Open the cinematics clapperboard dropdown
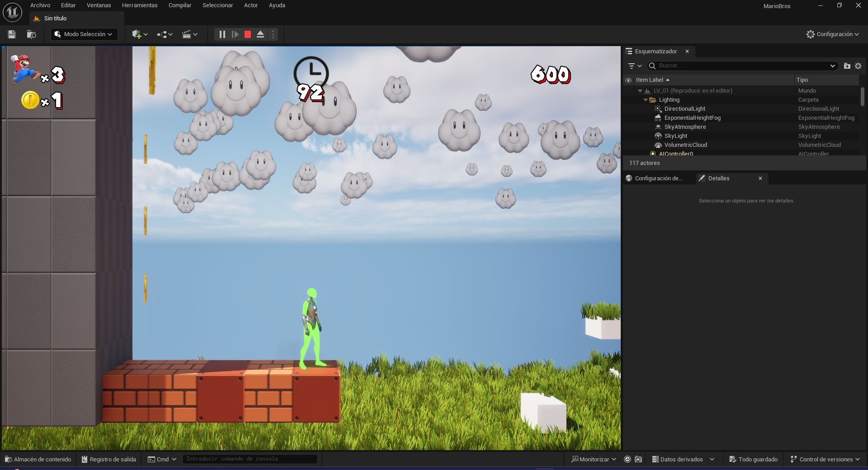 pyautogui.click(x=189, y=34)
